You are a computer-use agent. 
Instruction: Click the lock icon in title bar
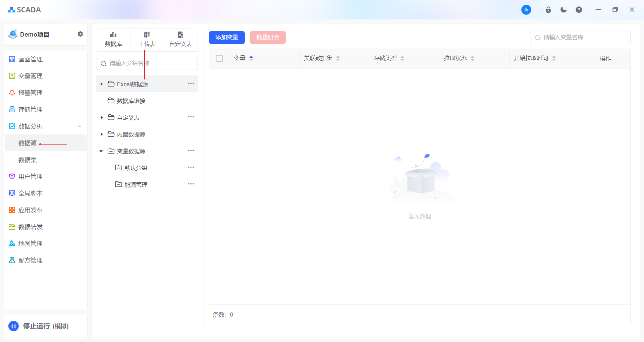pos(548,10)
